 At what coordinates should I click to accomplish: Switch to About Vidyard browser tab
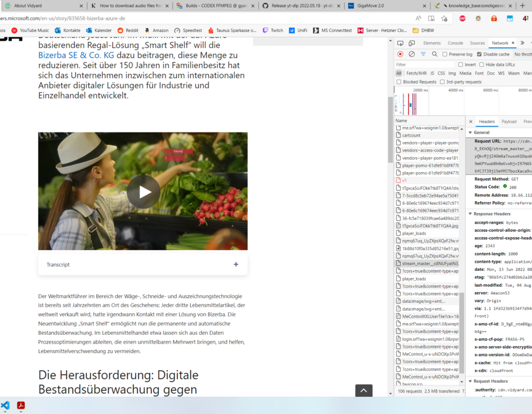44,6
